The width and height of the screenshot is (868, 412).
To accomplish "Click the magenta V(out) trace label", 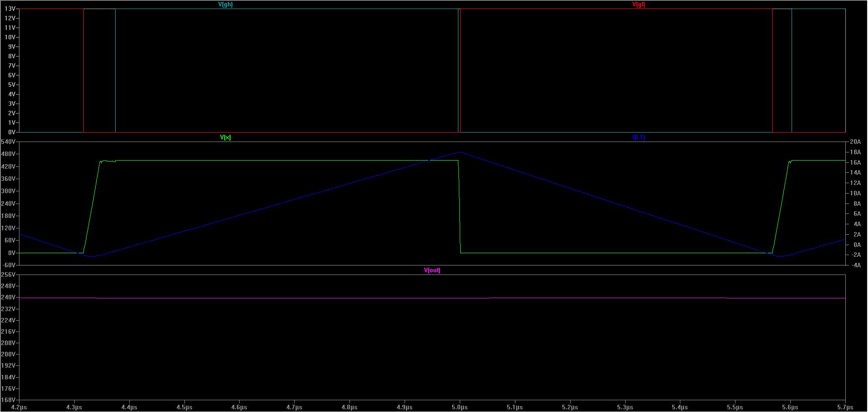I will click(432, 270).
